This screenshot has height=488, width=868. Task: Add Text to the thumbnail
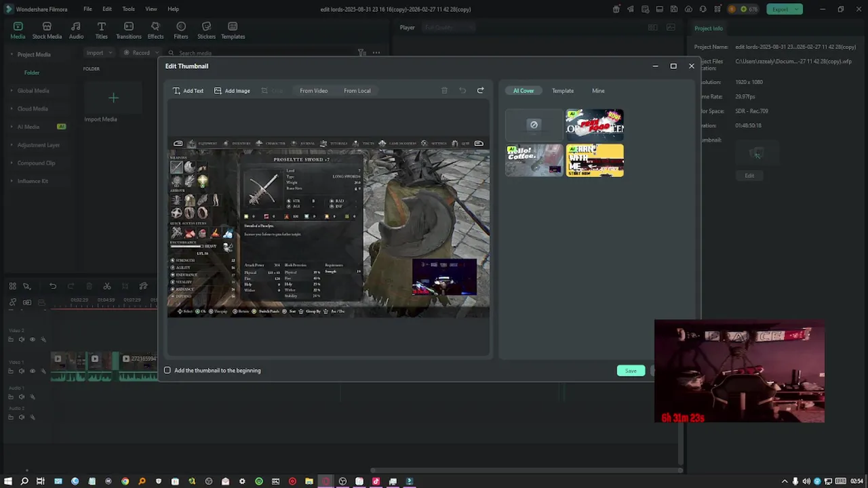[x=188, y=91]
